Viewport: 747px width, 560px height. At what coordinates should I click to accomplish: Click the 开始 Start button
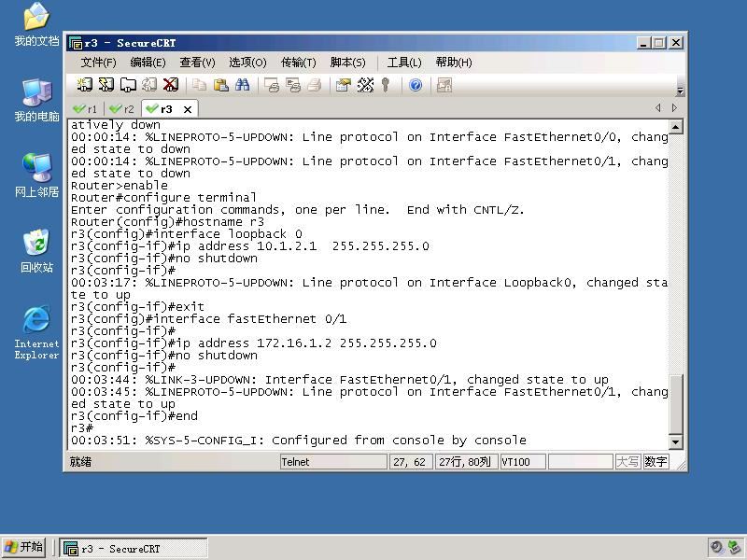point(24,547)
